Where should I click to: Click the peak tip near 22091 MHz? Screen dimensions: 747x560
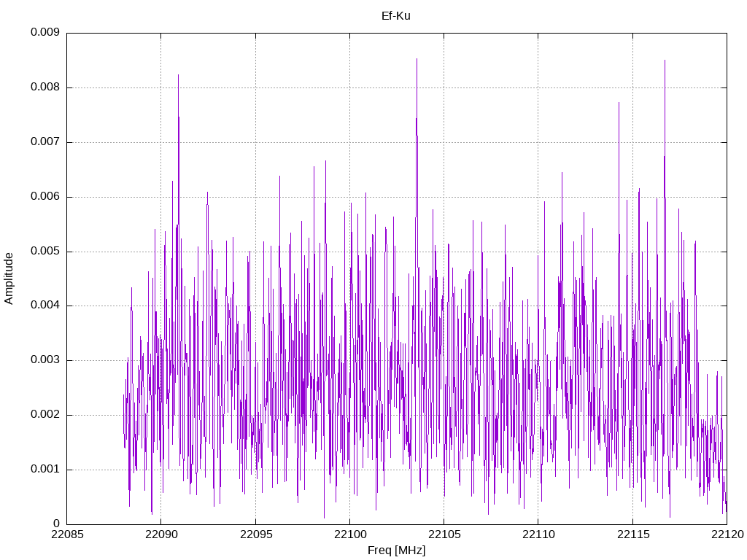(x=178, y=76)
